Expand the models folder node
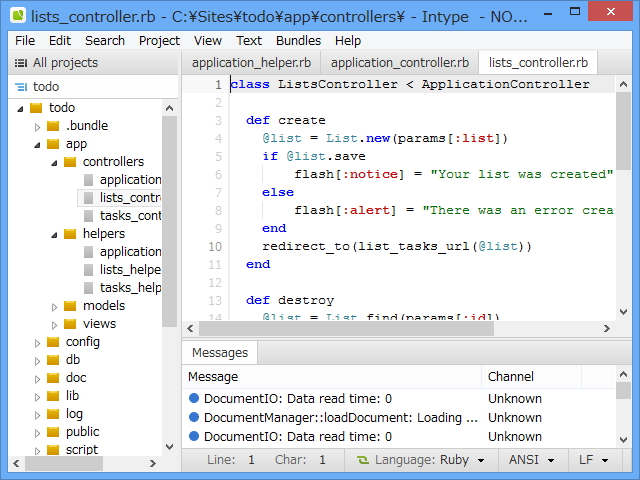Image resolution: width=640 pixels, height=480 pixels. 54,307
